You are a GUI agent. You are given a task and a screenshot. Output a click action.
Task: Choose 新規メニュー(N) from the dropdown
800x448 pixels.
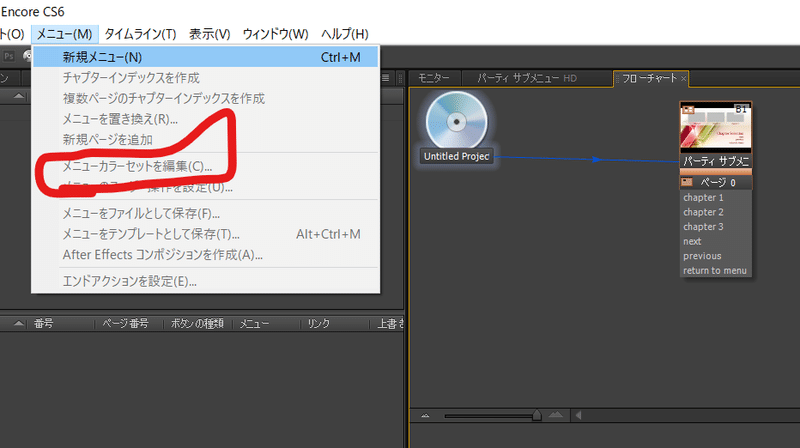point(206,57)
